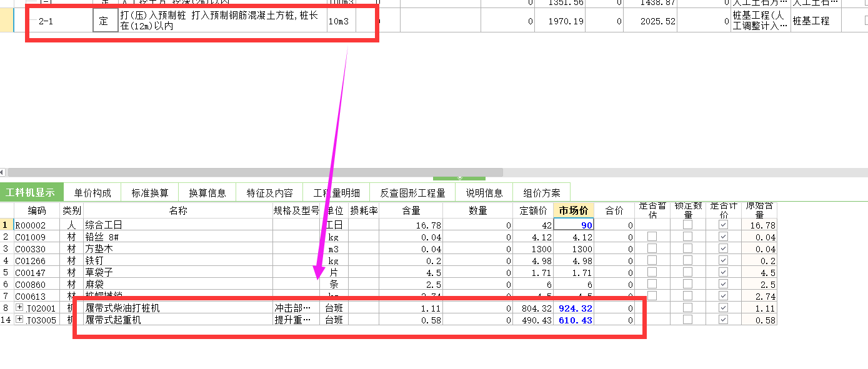868x369 pixels.
Task: Click the thumb of the horizontal scrollbar
Action: tap(255, 172)
